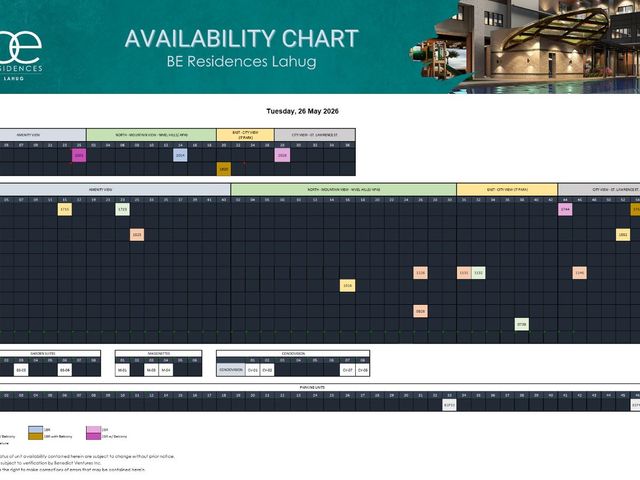Open the East City View header of upper table
Viewport: 640px width, 480px height.
click(x=245, y=135)
